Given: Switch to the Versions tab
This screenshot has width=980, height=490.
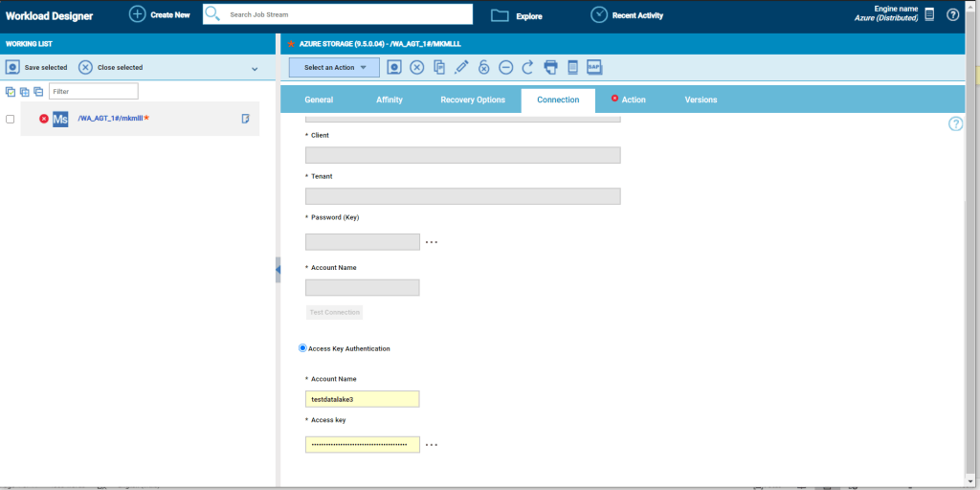Looking at the screenshot, I should click(701, 100).
